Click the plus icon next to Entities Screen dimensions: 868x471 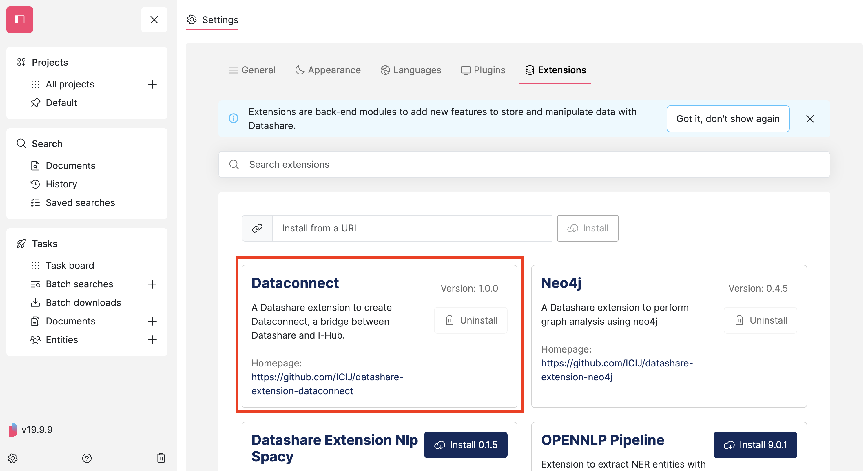coord(152,339)
